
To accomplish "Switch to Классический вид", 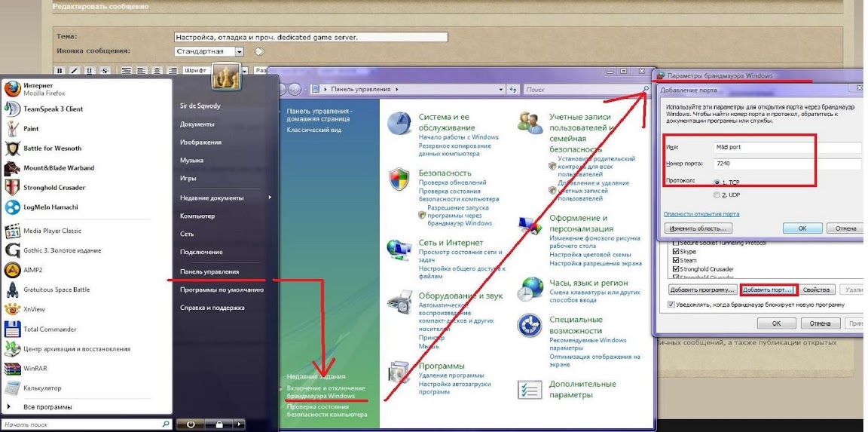I will (314, 130).
